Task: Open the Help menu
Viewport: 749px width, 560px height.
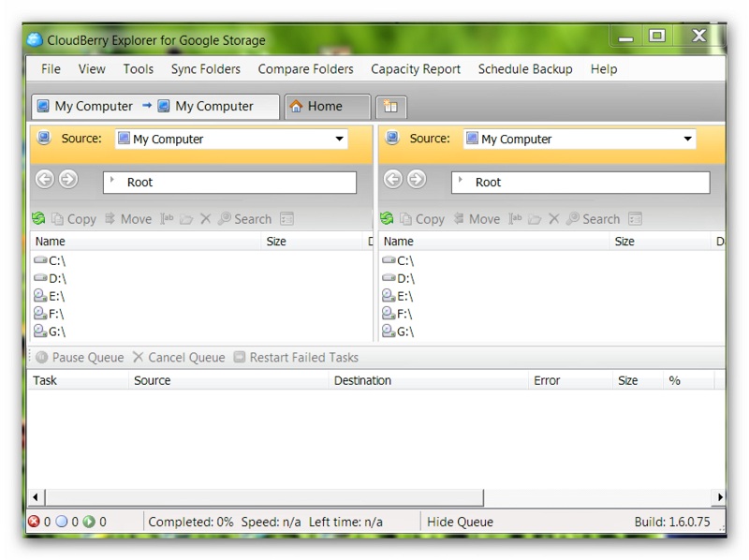Action: coord(604,69)
